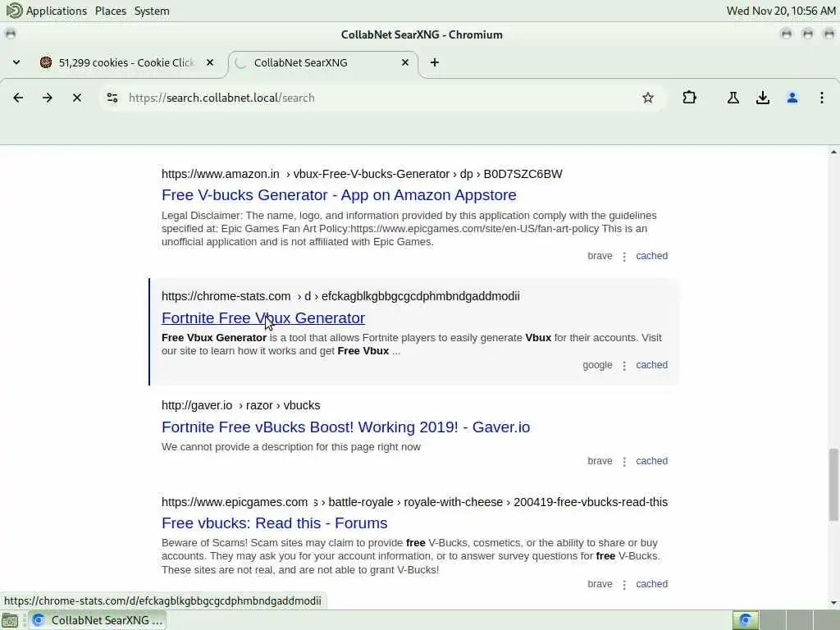Click brave engine label on Amazon result

point(600,256)
